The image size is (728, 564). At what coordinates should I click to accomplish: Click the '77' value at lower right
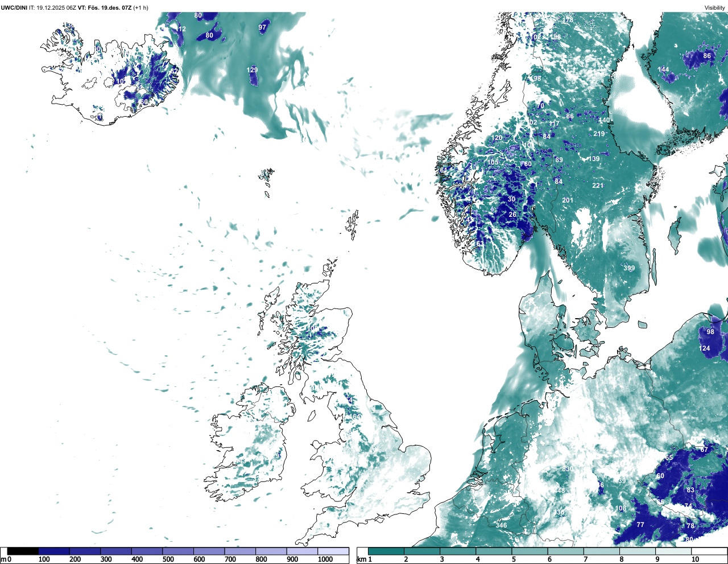640,525
